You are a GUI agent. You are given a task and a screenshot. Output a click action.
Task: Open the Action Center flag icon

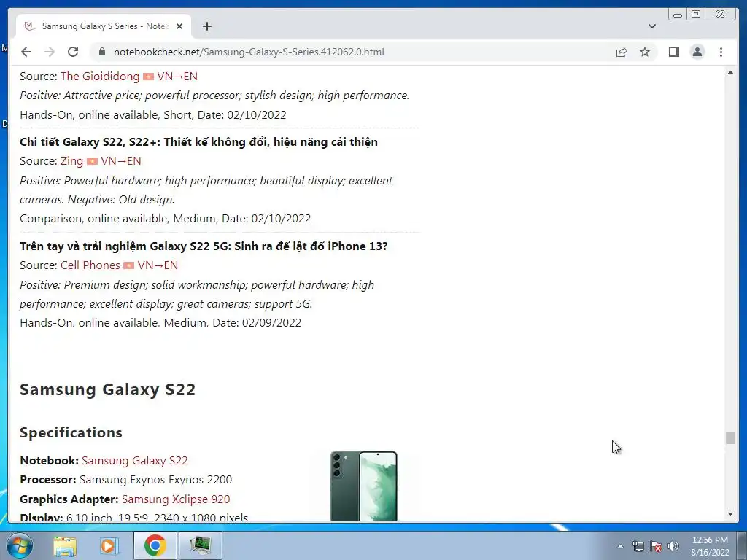pos(656,546)
